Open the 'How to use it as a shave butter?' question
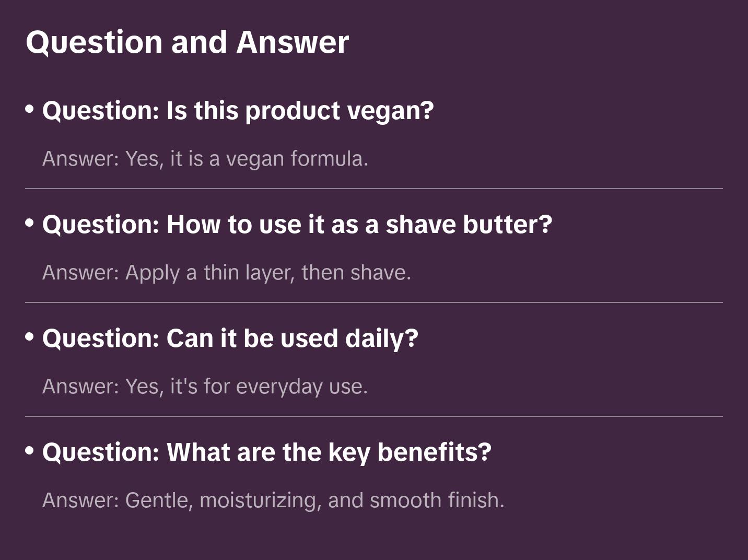748x560 pixels. [359, 225]
